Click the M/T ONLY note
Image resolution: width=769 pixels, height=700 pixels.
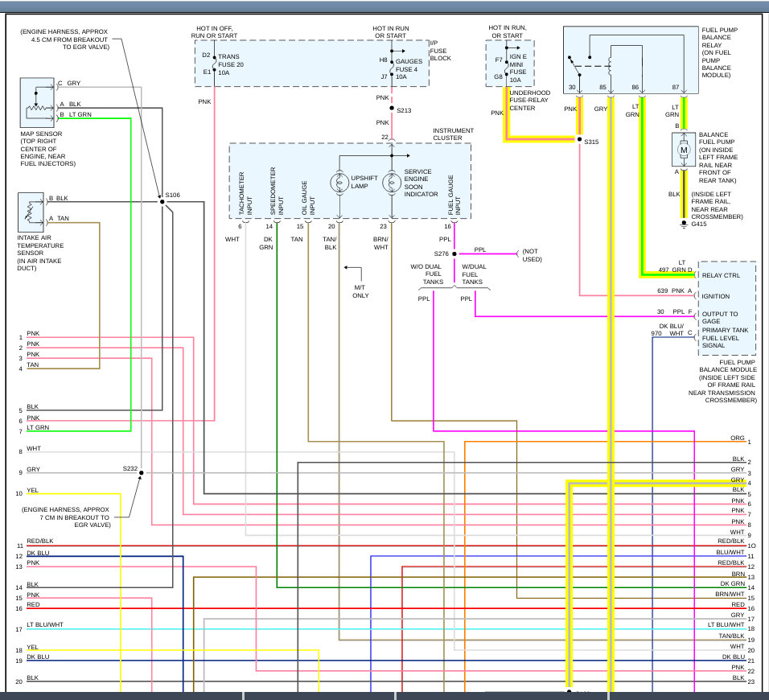click(x=360, y=291)
